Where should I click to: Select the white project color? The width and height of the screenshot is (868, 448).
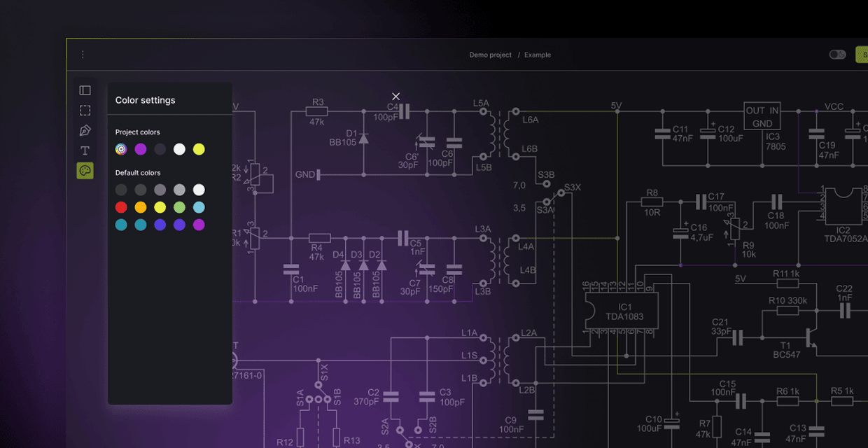[x=180, y=148]
